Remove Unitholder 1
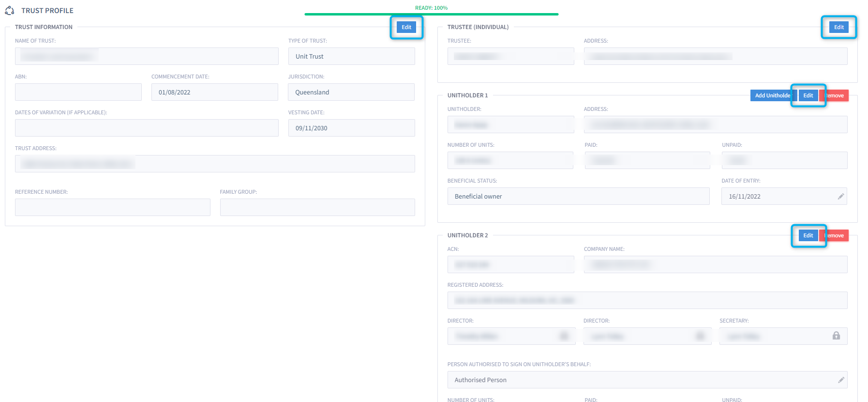 coord(836,95)
